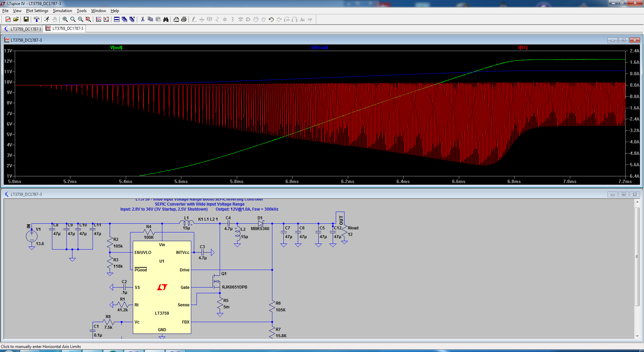Click the red I(V1) trace label

click(523, 48)
